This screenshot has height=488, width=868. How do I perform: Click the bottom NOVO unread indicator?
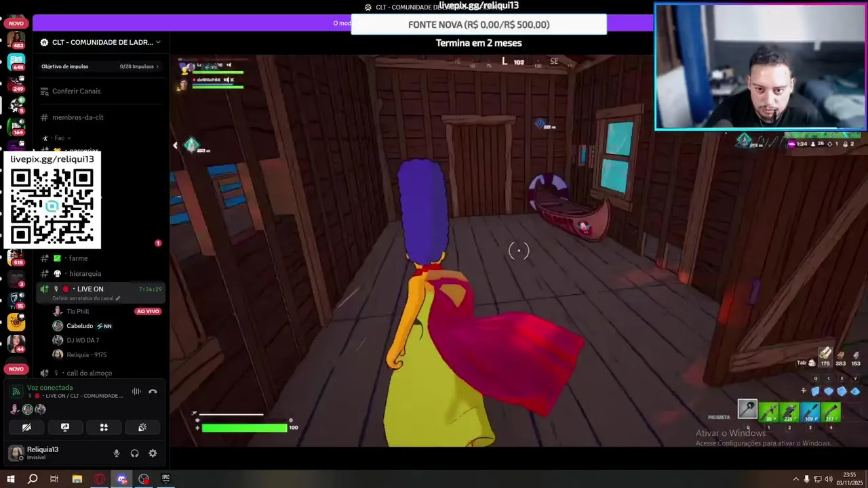pyautogui.click(x=16, y=369)
